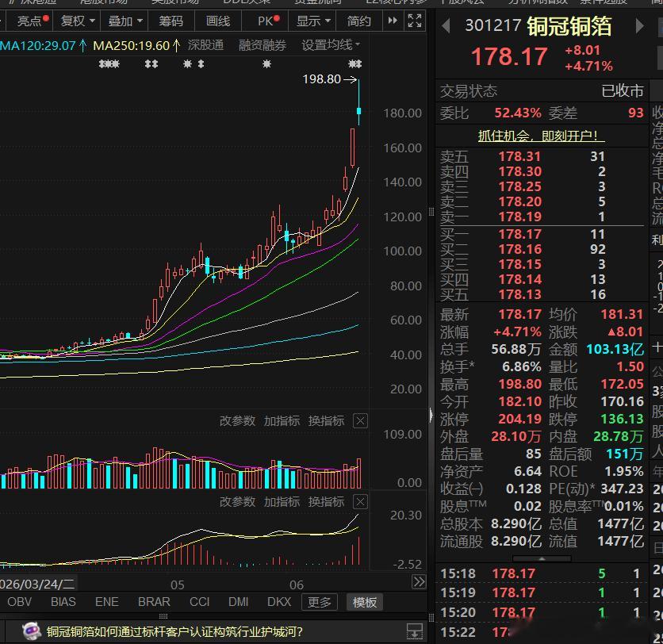This screenshot has width=663, height=644.
Task: Select the BIAS indicator tab
Action: [x=63, y=602]
